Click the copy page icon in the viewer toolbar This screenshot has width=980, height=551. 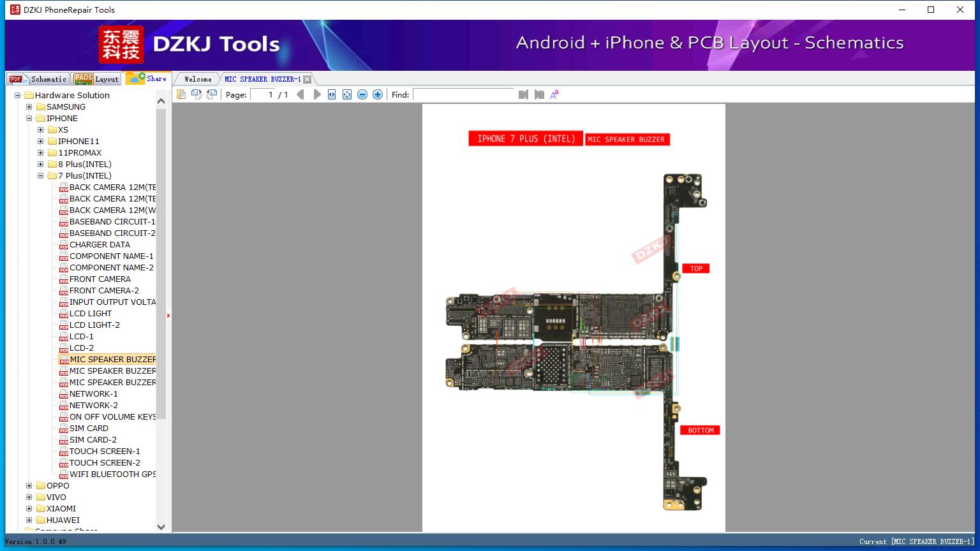point(181,94)
